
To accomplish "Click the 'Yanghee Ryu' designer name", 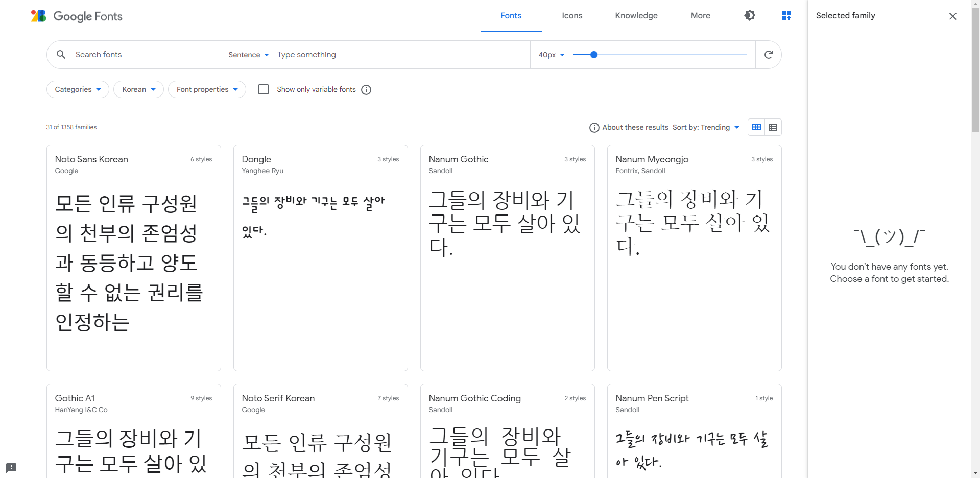I will pos(262,171).
